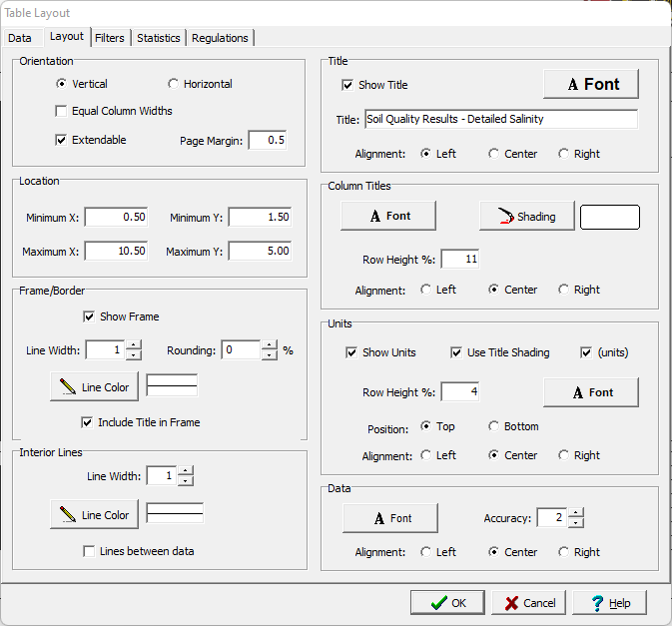Viewport: 672px width, 626px height.
Task: Increase the Rounding percentage spinner
Action: (269, 345)
